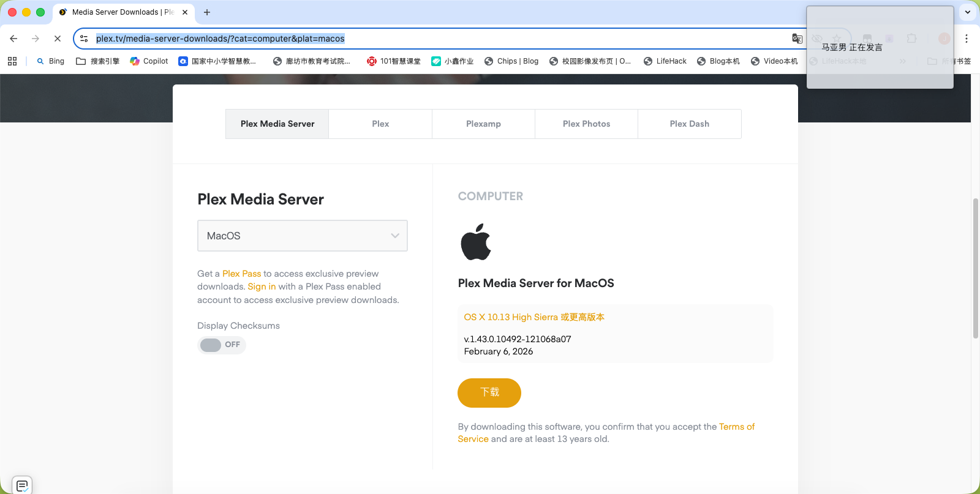Expand the MacOS platform dropdown
Viewport: 980px width, 494px height.
(x=302, y=236)
